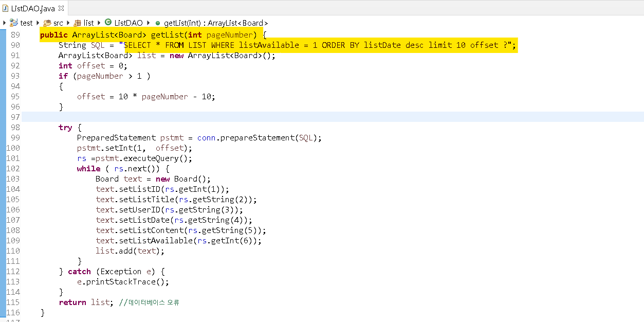
Task: Click the text.setListDate(rs.getString(4)) line
Action: tap(174, 220)
